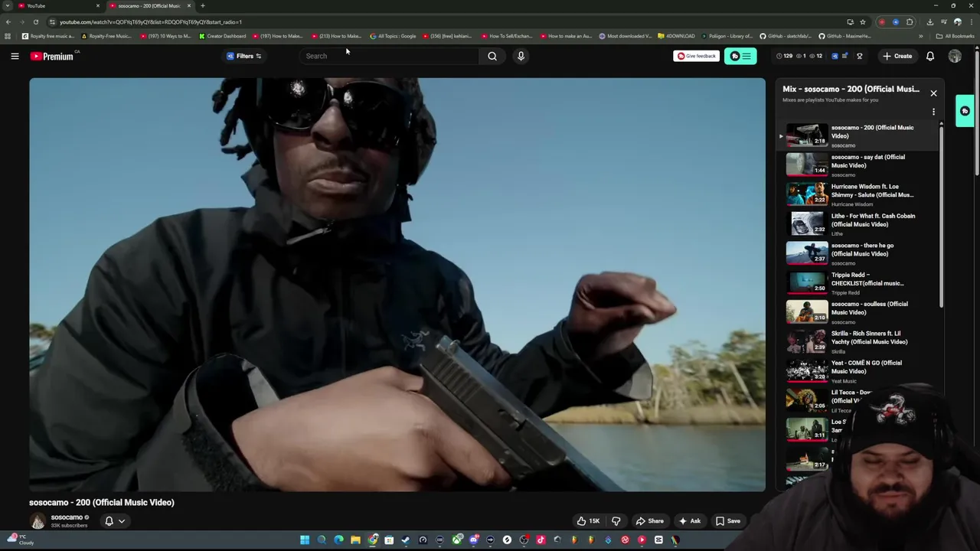Viewport: 980px width, 551px height.
Task: Play Hurricane Wisdom - Salute video thumbnail
Action: coord(807,194)
